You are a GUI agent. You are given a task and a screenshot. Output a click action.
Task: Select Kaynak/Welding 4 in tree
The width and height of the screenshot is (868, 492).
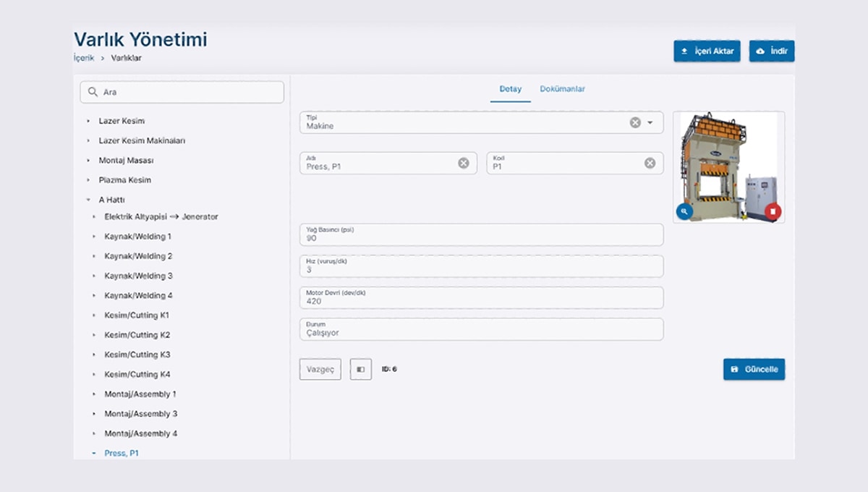pos(138,295)
